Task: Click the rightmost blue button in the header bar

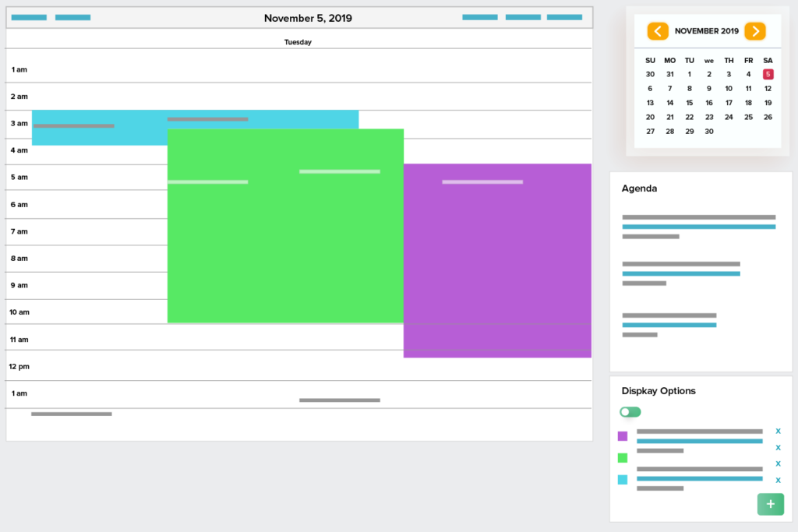Action: coord(565,16)
